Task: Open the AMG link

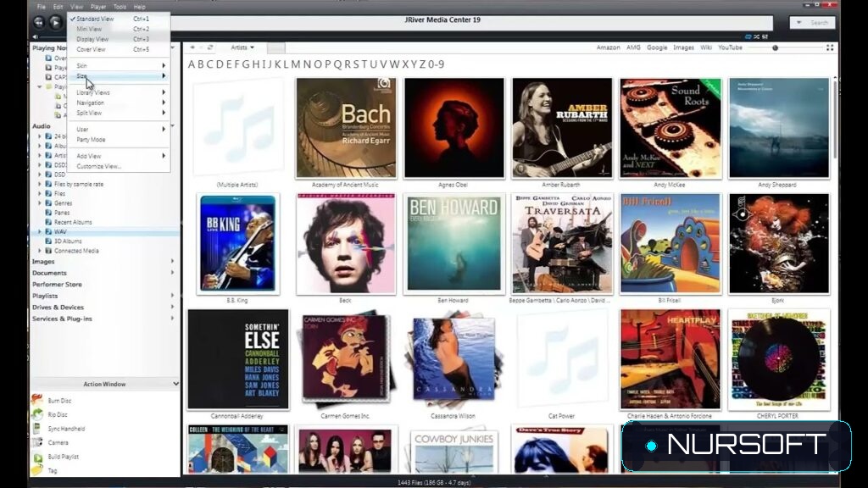Action: [x=633, y=47]
